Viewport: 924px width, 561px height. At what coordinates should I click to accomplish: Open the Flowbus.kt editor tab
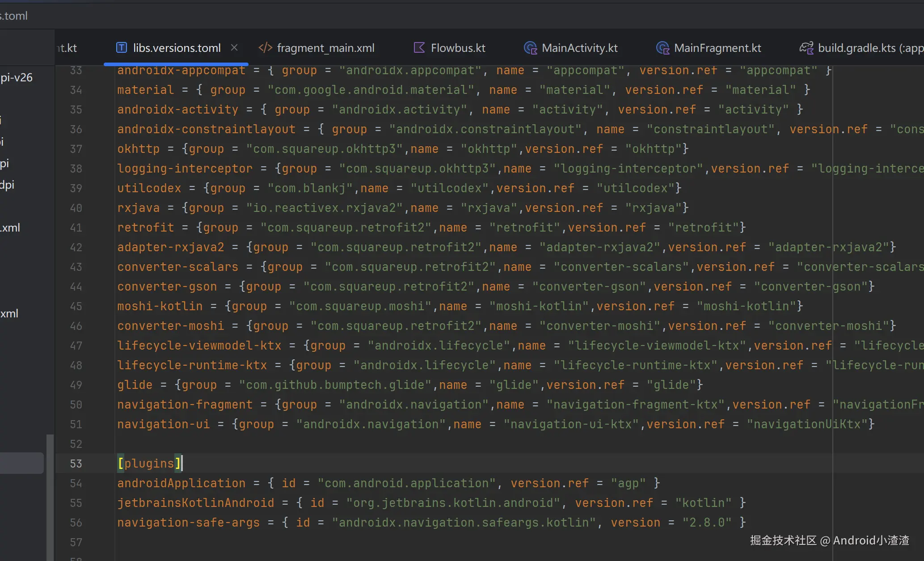point(458,48)
